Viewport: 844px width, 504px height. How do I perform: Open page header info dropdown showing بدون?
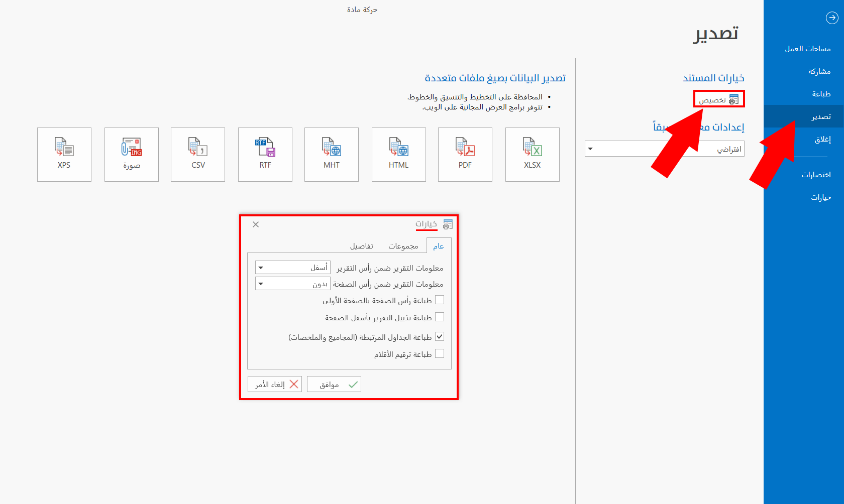tap(293, 284)
